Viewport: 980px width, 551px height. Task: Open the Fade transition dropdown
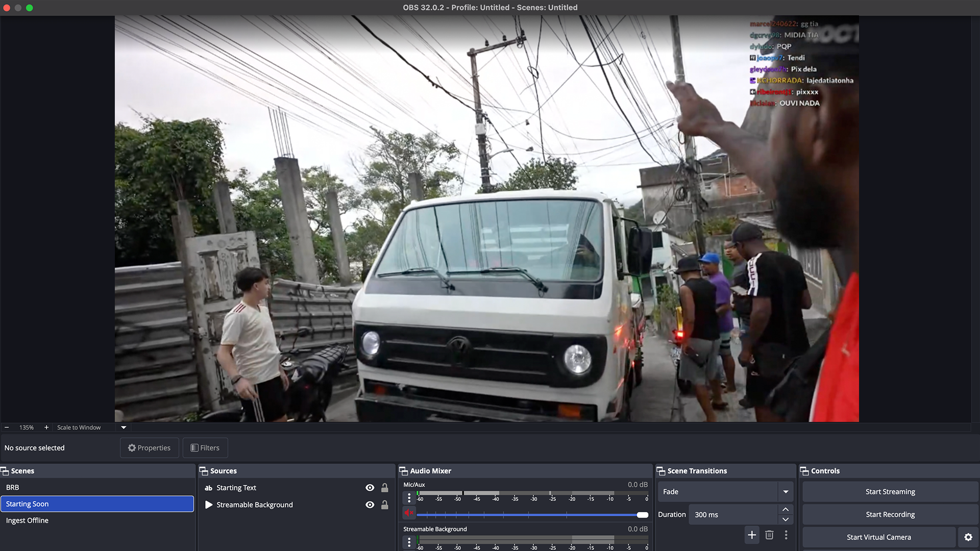pos(786,491)
